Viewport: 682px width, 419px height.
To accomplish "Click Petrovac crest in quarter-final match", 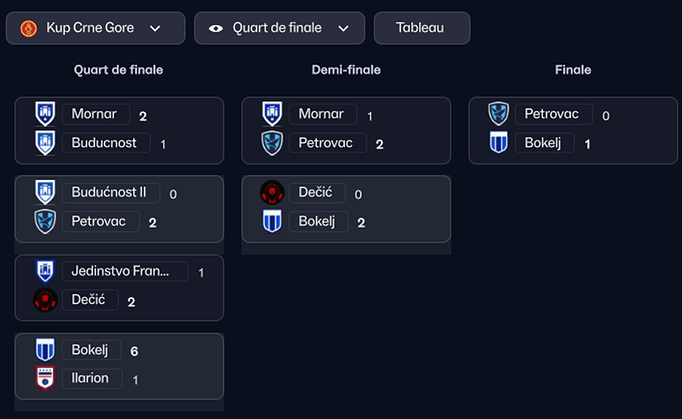I will 45,221.
